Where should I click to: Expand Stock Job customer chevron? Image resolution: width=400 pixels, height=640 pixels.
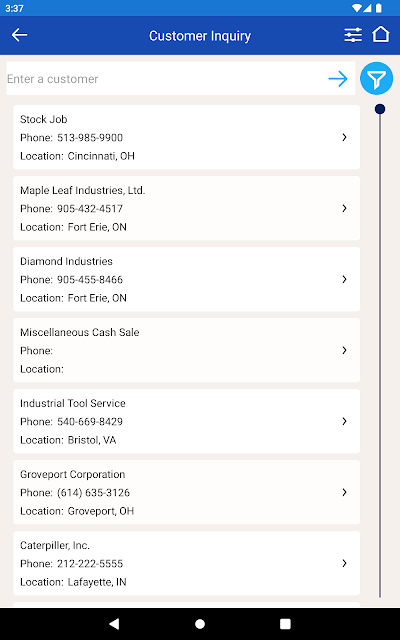pos(344,137)
